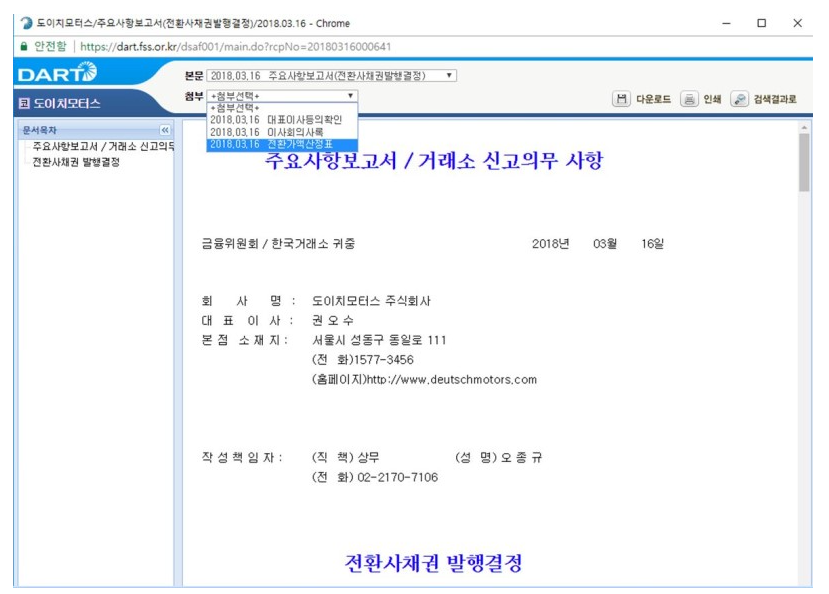Click the Chrome window favicon
The image size is (829, 594).
pyautogui.click(x=26, y=23)
